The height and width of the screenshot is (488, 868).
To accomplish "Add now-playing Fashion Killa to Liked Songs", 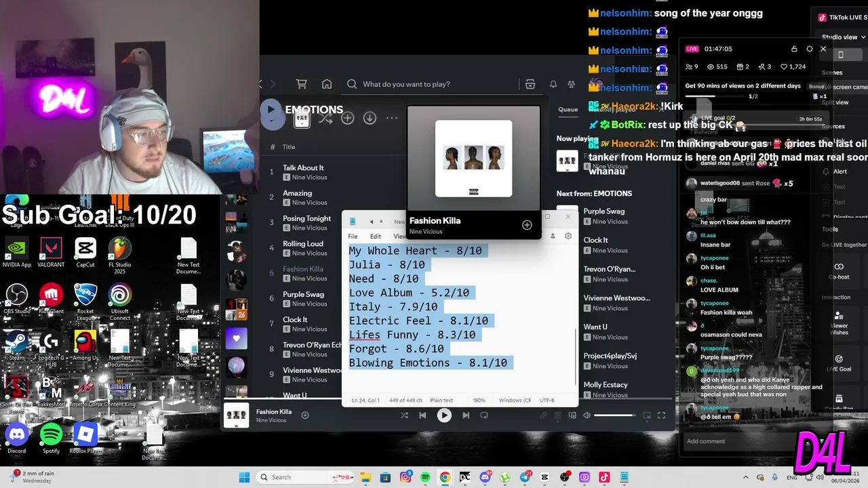I will point(305,415).
